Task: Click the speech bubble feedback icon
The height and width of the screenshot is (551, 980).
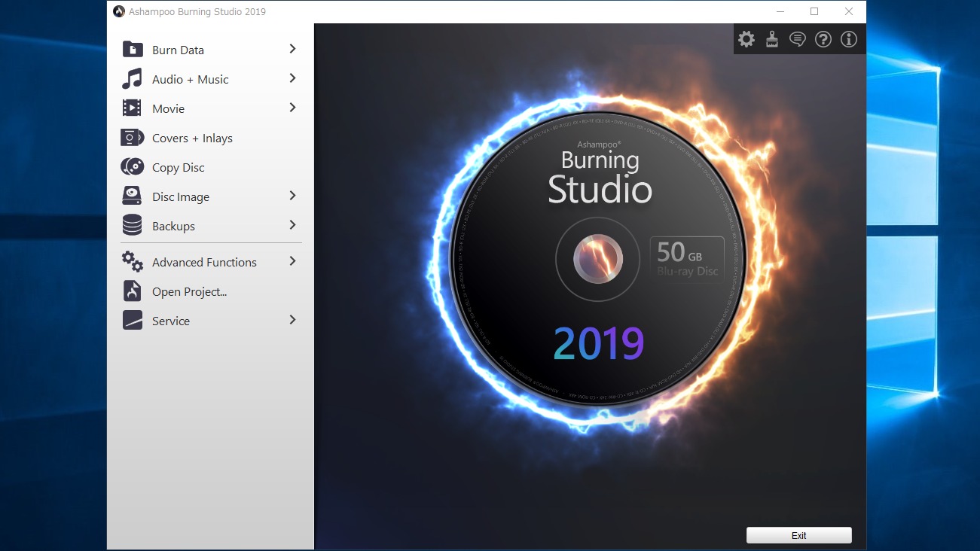Action: tap(798, 39)
